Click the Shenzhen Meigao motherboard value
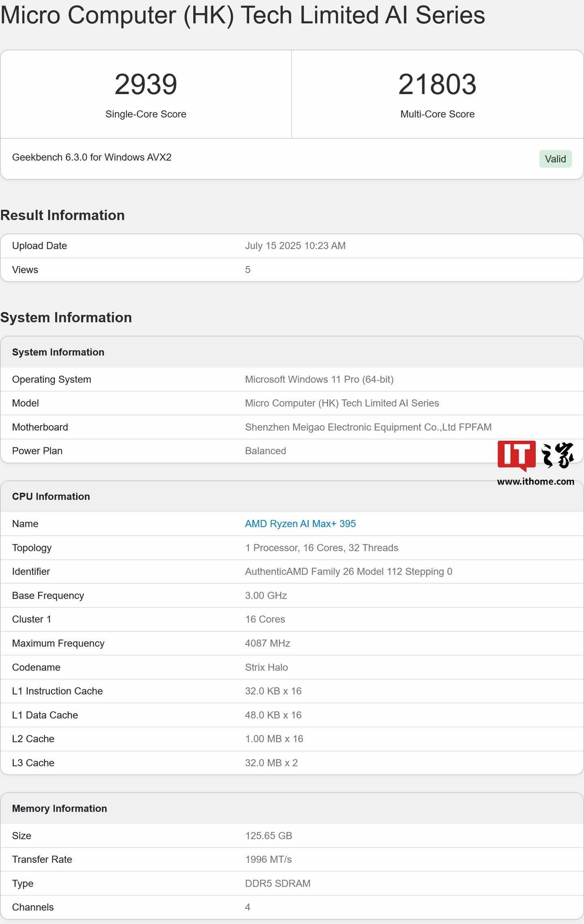 (x=368, y=427)
